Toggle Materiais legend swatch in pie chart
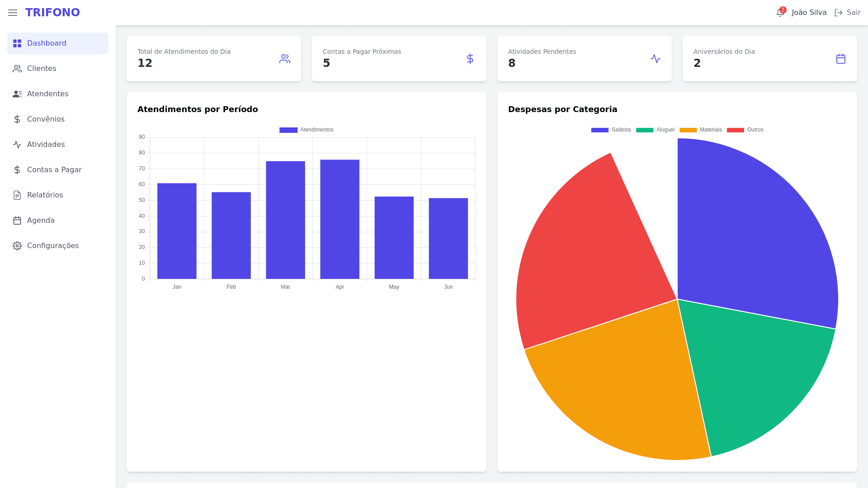Image resolution: width=868 pixels, height=488 pixels. (x=688, y=130)
